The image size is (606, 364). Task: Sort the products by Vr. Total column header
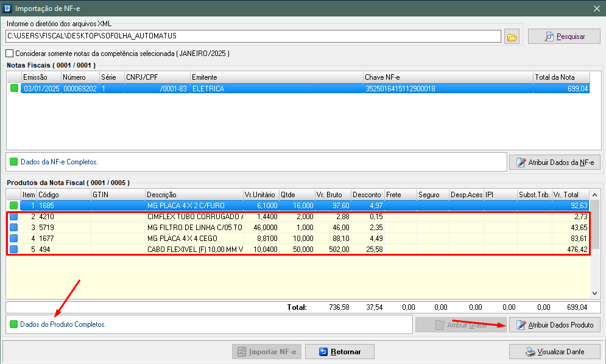coord(571,194)
